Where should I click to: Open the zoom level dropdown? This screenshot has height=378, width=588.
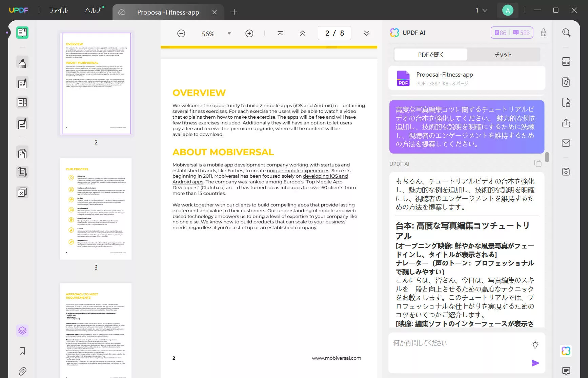[x=229, y=34]
